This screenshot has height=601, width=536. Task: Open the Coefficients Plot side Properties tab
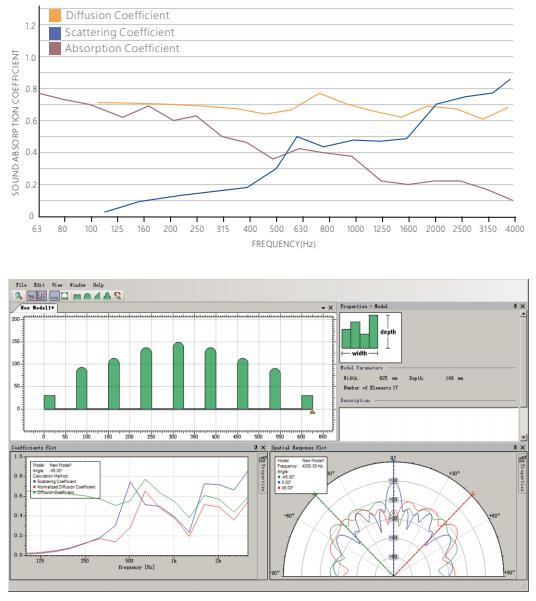[263, 474]
